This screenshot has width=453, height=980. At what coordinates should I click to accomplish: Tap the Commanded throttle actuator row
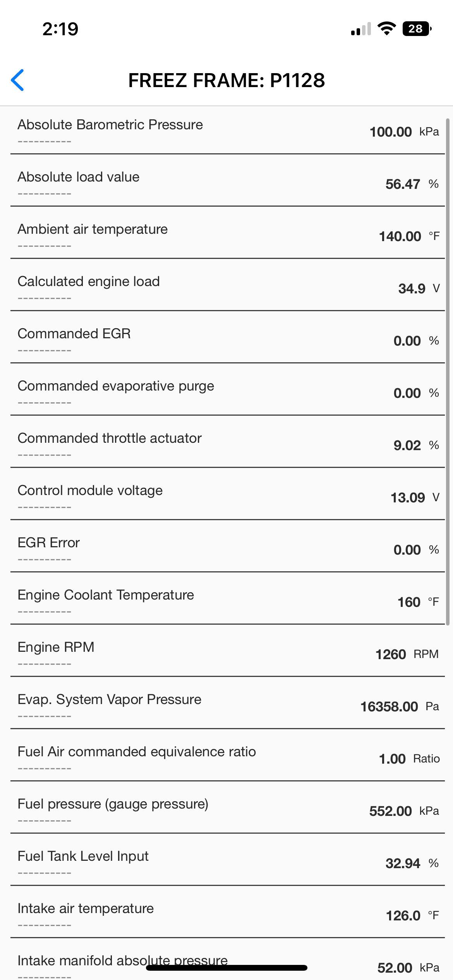tap(226, 444)
